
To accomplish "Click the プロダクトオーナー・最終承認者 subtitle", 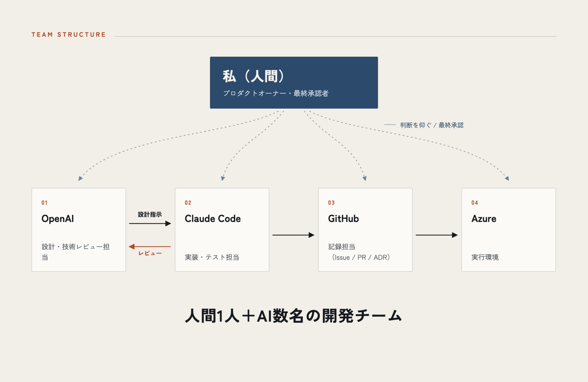I will click(276, 93).
